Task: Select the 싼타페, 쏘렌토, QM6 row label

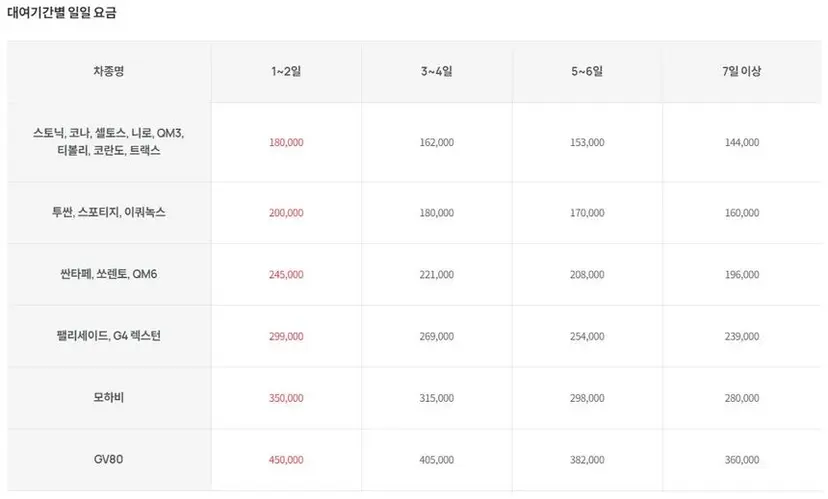Action: [109, 274]
